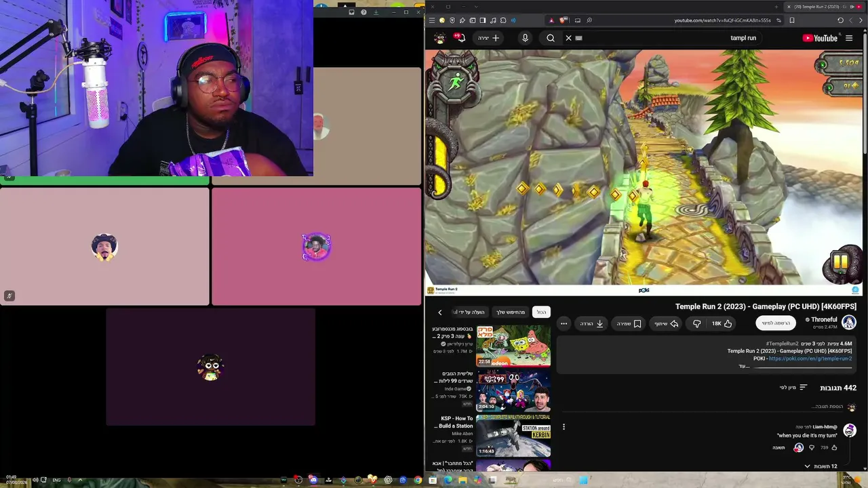Screen dimensions: 868x488
Task: Open a new browser tab
Action: pyautogui.click(x=776, y=7)
